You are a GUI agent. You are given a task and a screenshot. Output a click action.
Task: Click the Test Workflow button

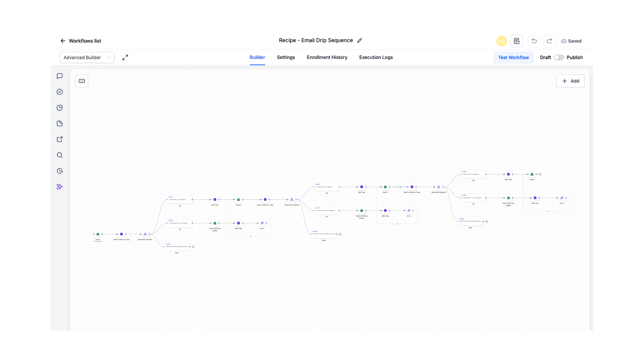click(513, 58)
